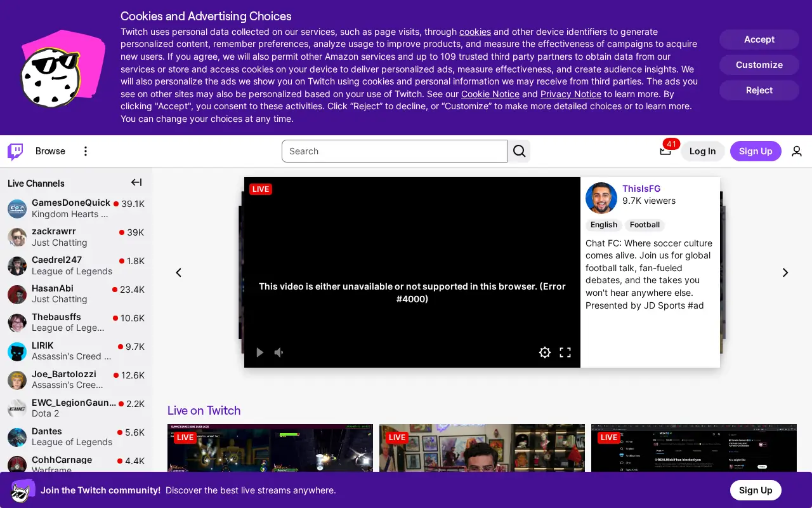The width and height of the screenshot is (812, 508).
Task: Click Joe_Bartolozzi channel name
Action: click(64, 374)
